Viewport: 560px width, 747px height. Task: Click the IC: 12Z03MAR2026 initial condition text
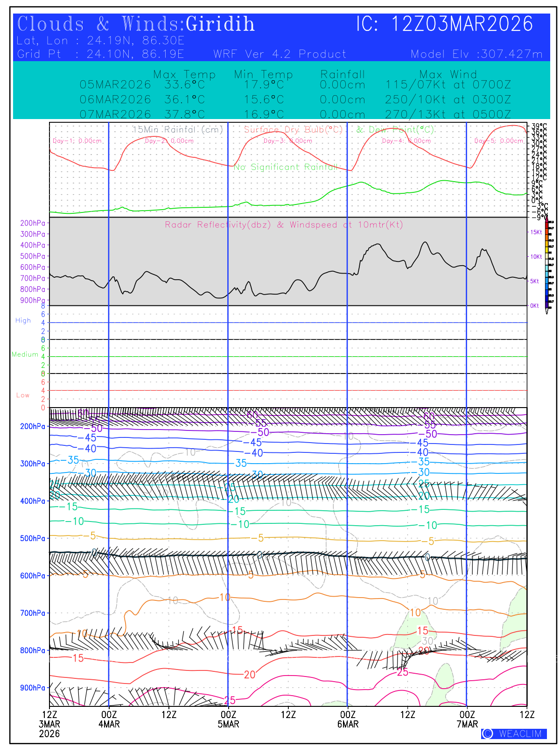444,24
